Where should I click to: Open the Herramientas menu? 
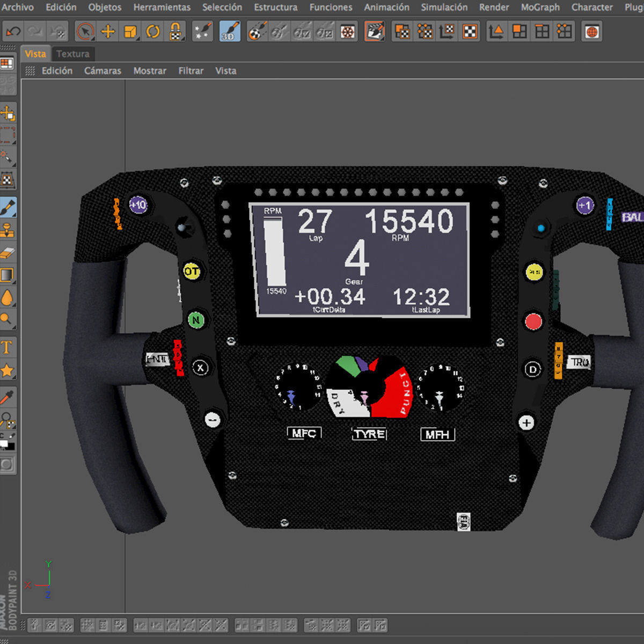(x=162, y=7)
